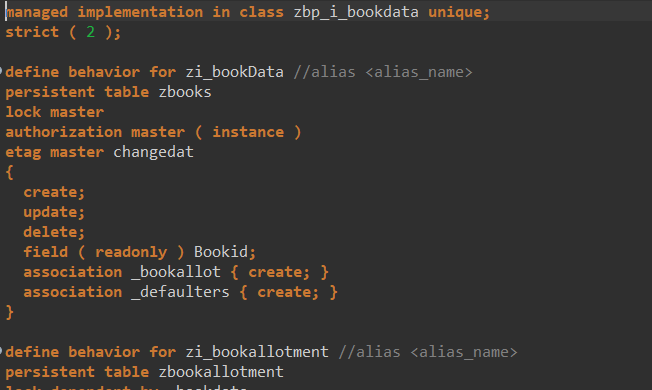This screenshot has height=390, width=652.
Task: Click the table name zbooks
Action: pos(185,92)
